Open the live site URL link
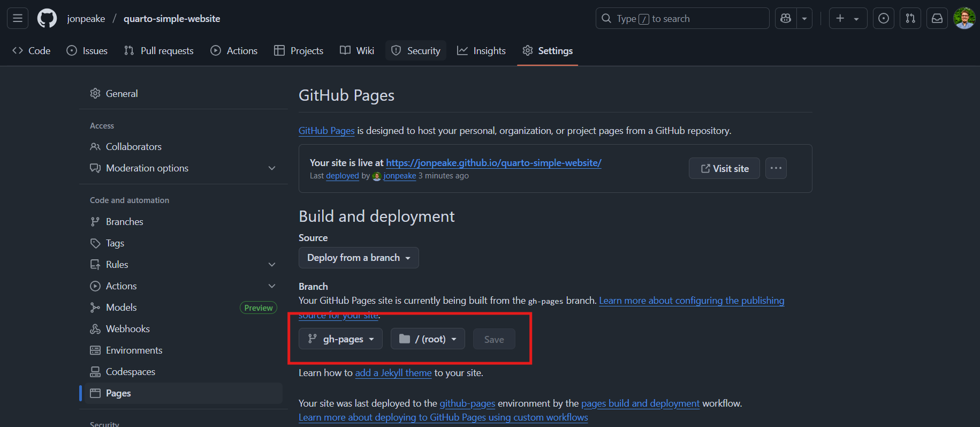980x427 pixels. (493, 163)
